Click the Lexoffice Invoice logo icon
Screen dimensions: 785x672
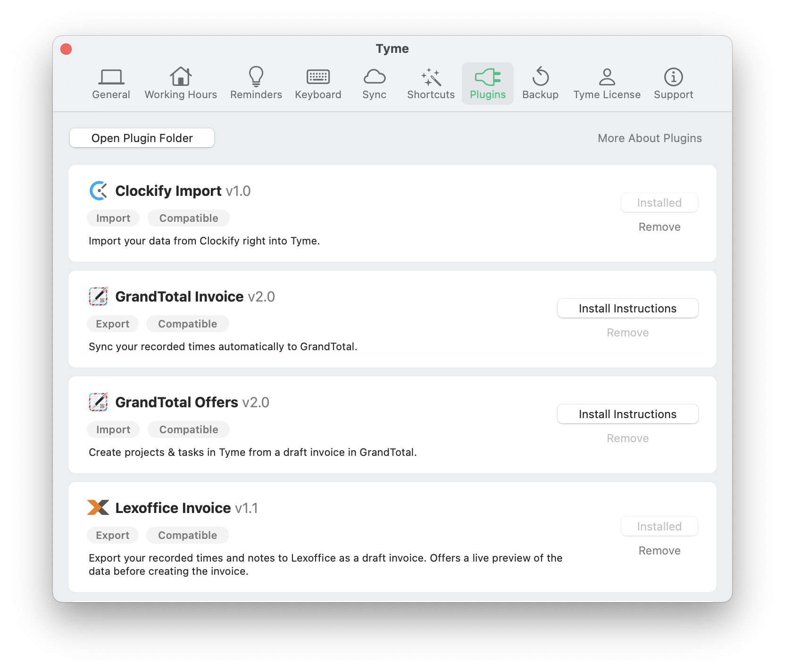(x=98, y=508)
